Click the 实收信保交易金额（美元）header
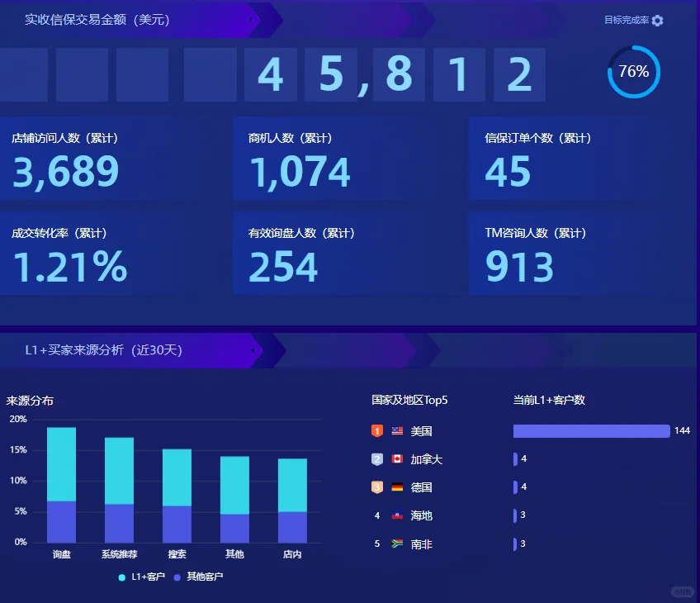 (x=97, y=20)
